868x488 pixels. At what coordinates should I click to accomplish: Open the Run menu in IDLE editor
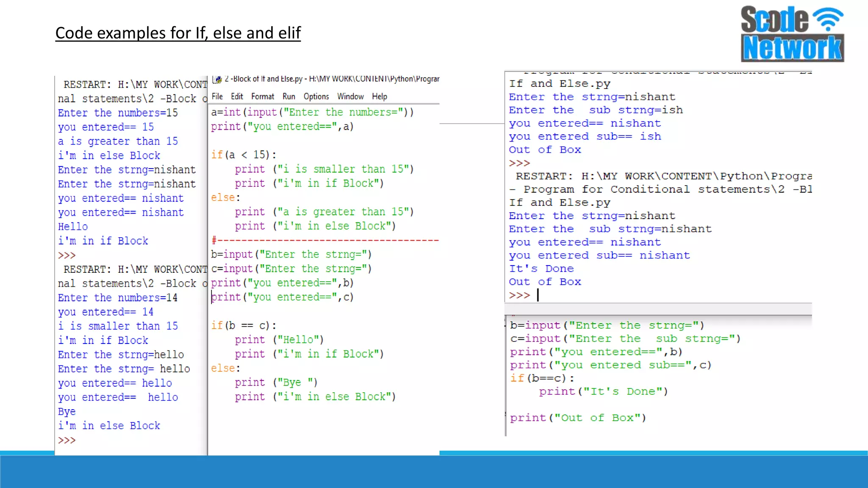pos(289,97)
